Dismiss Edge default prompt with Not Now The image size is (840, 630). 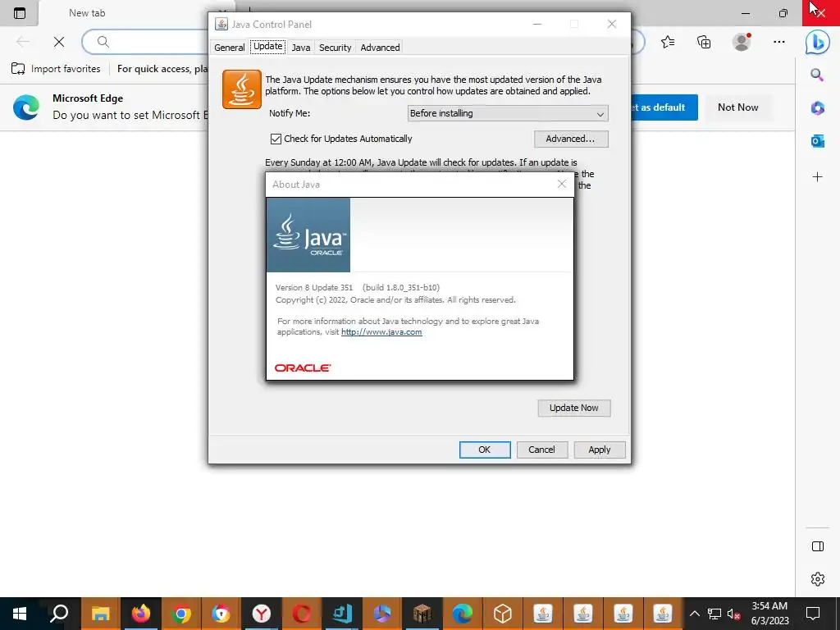click(x=737, y=107)
